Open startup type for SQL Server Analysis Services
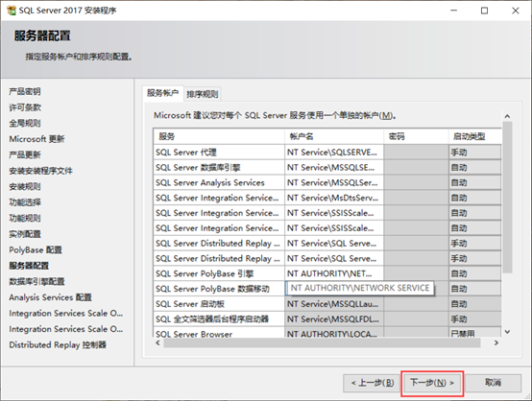Image resolution: width=532 pixels, height=401 pixels. [474, 182]
